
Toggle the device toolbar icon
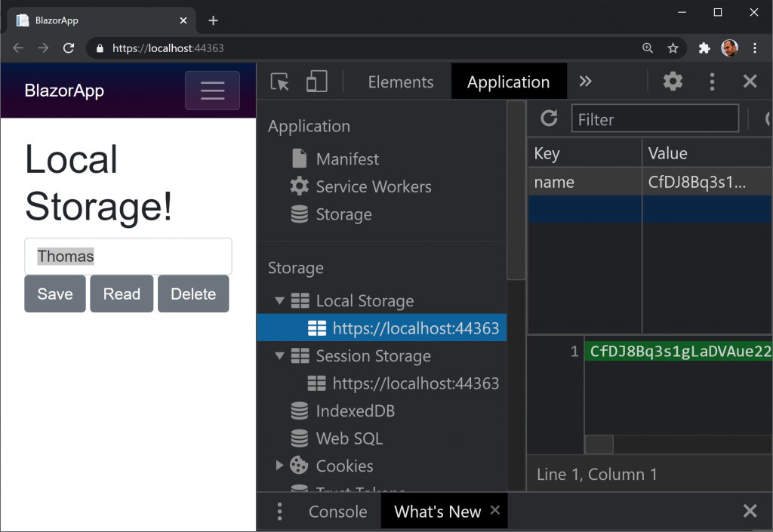tap(316, 81)
